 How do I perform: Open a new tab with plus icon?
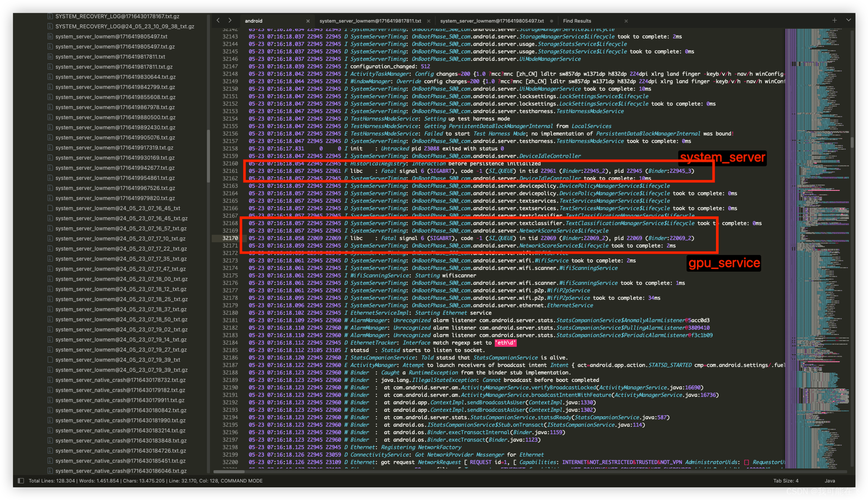tap(835, 20)
